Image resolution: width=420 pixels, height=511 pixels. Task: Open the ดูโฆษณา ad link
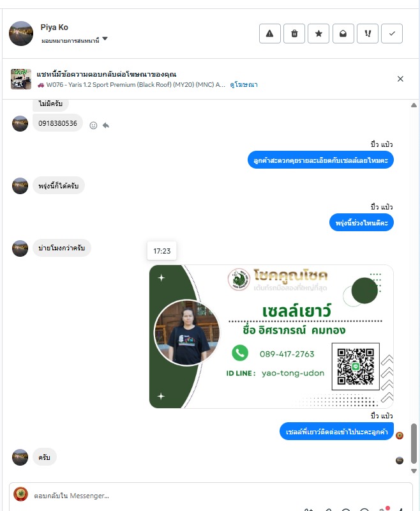point(244,85)
